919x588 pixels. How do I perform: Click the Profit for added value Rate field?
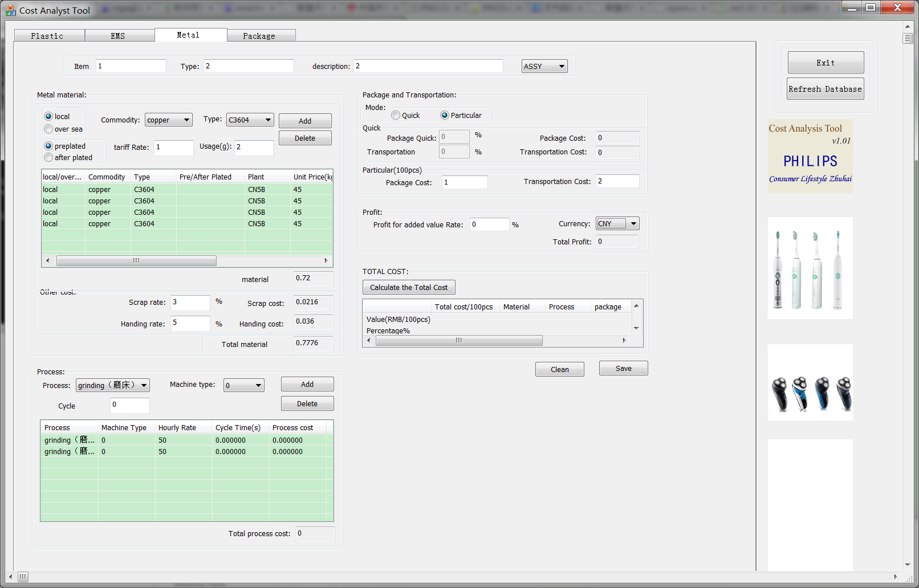490,224
